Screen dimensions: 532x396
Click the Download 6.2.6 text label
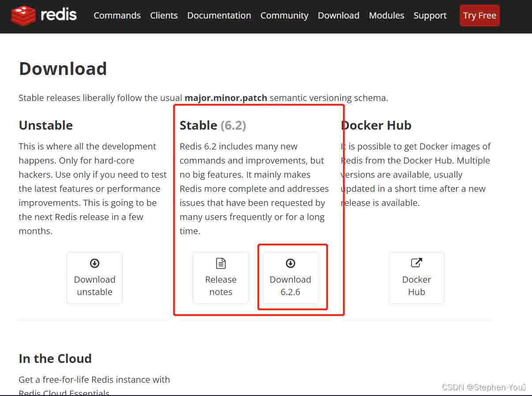click(x=290, y=286)
